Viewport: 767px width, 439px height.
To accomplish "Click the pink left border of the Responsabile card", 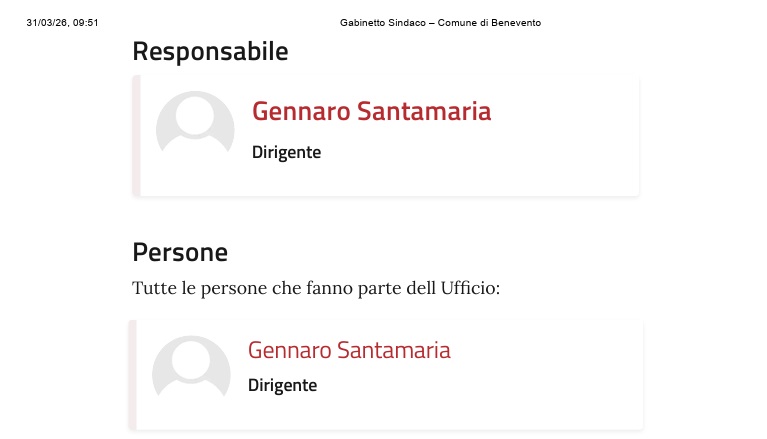I will pos(136,135).
